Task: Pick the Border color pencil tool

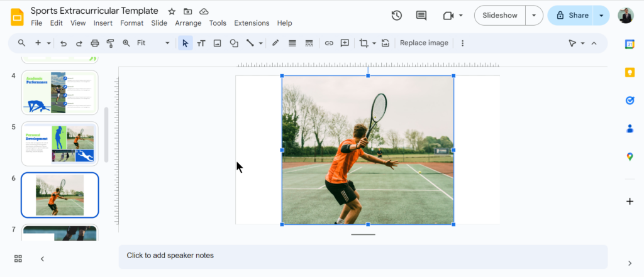Action: [x=275, y=43]
